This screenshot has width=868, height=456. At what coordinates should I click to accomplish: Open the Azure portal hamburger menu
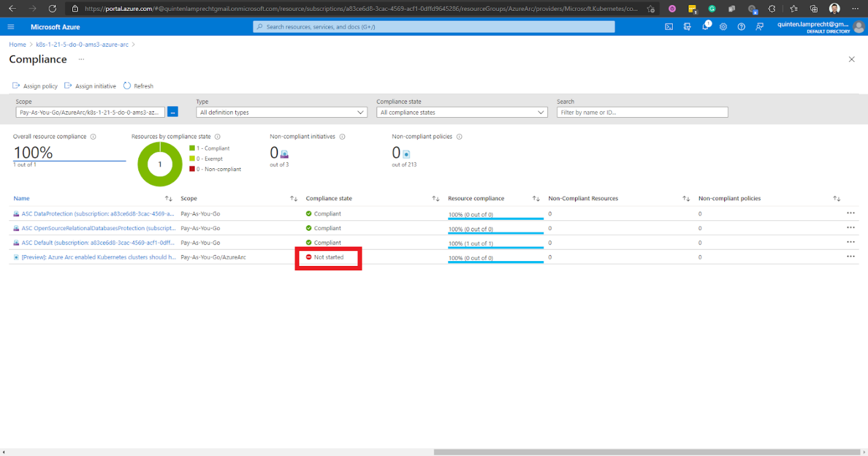tap(10, 27)
